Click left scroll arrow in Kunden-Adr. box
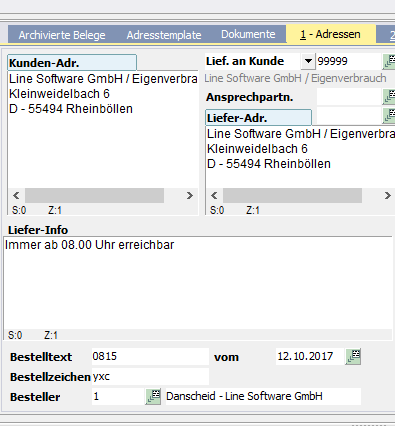The height and width of the screenshot is (426, 395). pyautogui.click(x=16, y=195)
